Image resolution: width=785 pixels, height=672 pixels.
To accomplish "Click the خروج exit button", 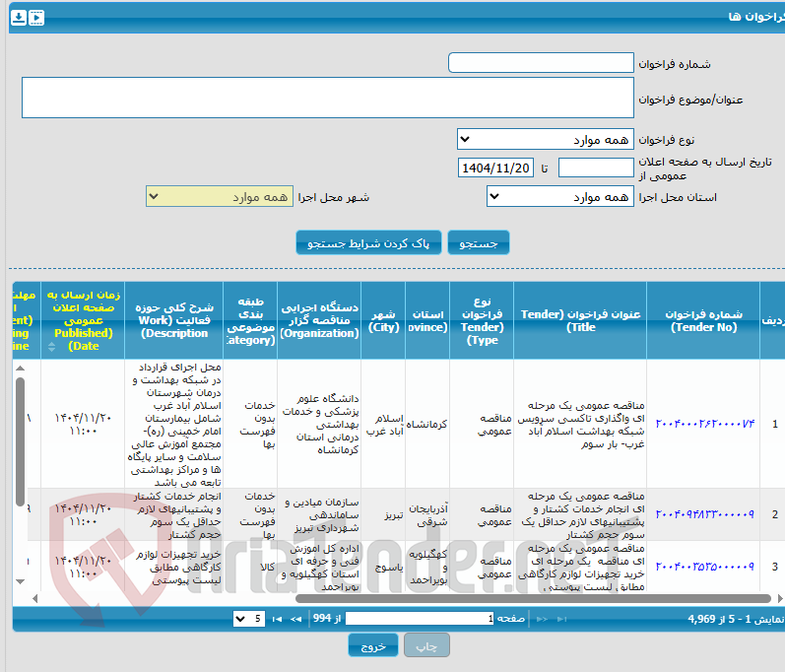I will [373, 645].
